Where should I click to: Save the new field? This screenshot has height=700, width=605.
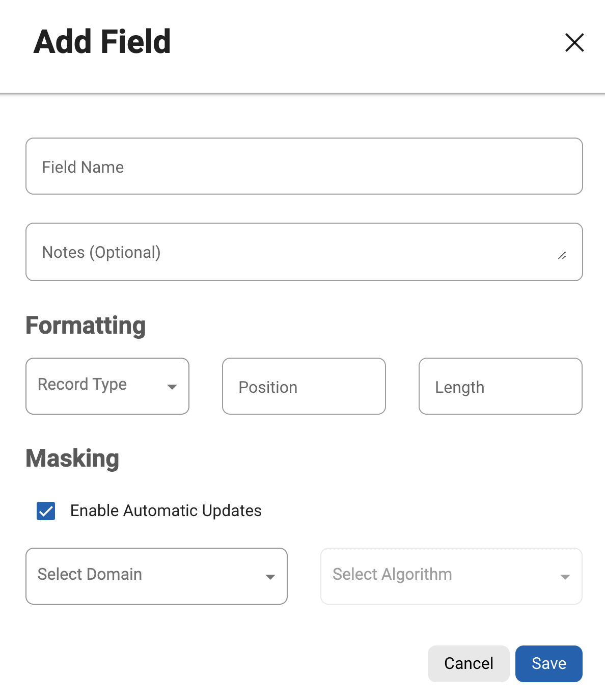tap(548, 663)
